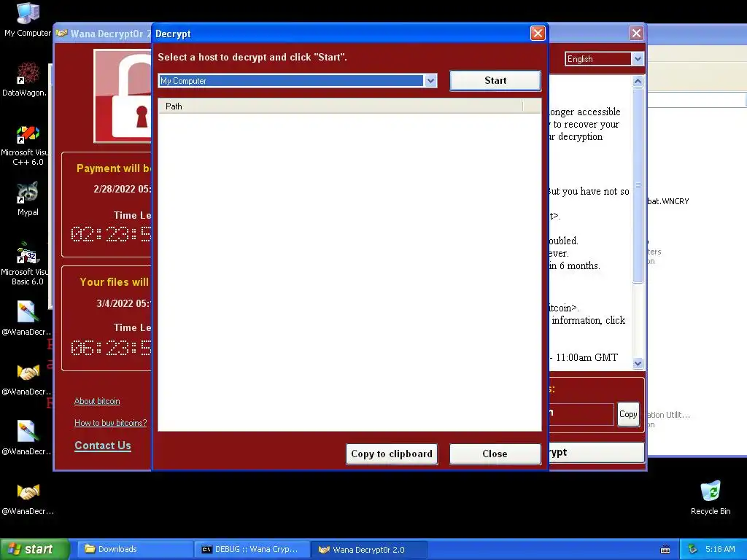Click Close in the Decrypt dialog
Image resolution: width=747 pixels, height=560 pixels.
[x=495, y=454]
